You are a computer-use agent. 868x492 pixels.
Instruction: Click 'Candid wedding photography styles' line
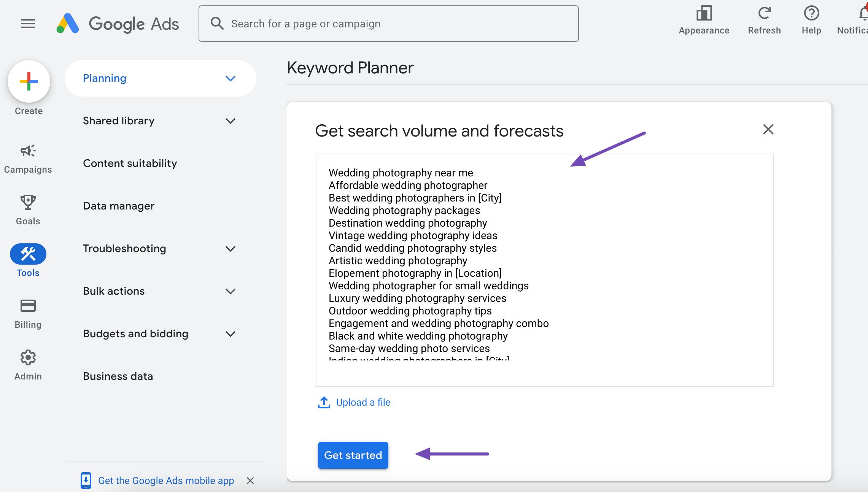pos(413,248)
